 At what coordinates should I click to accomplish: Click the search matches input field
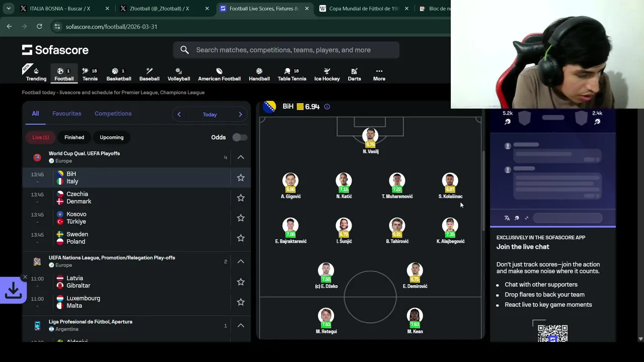pyautogui.click(x=286, y=50)
